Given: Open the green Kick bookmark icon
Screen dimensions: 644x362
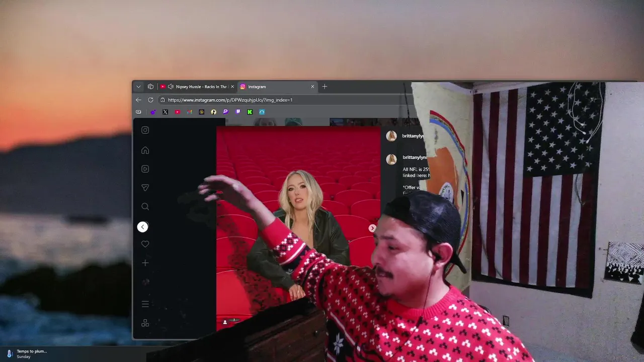Looking at the screenshot, I should (x=250, y=112).
